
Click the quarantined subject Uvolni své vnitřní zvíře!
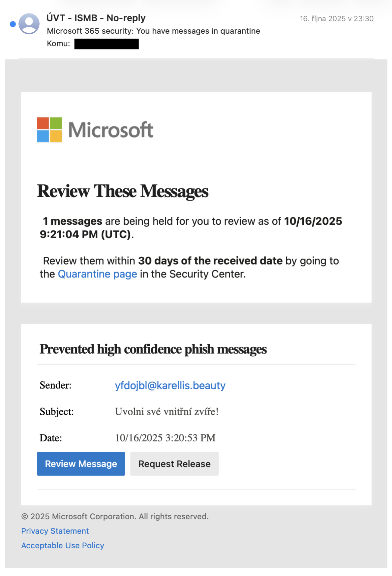(x=166, y=412)
